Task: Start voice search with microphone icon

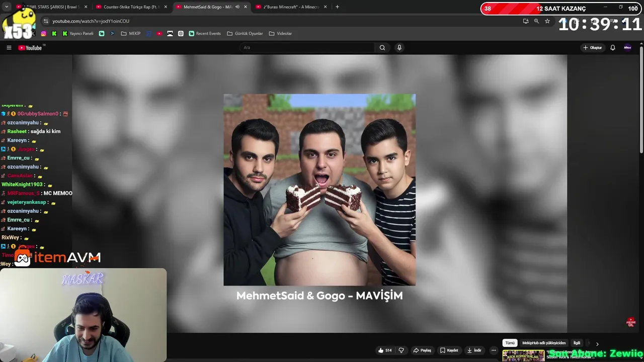Action: (399, 48)
